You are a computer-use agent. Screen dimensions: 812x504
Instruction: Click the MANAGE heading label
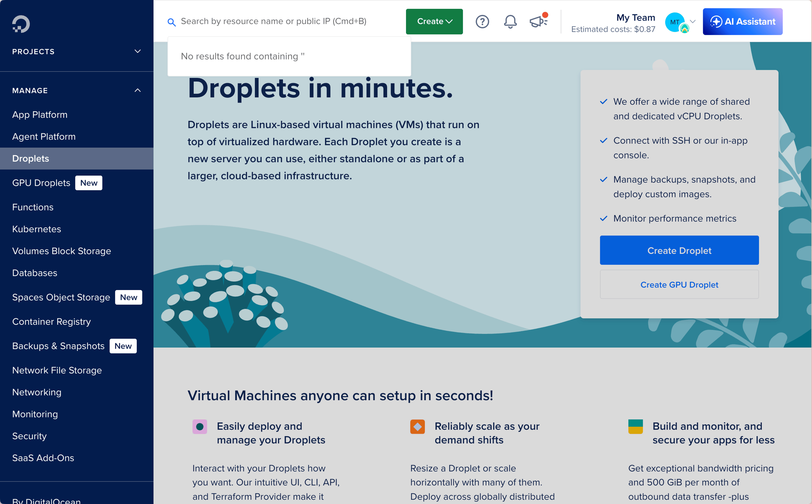click(x=30, y=91)
